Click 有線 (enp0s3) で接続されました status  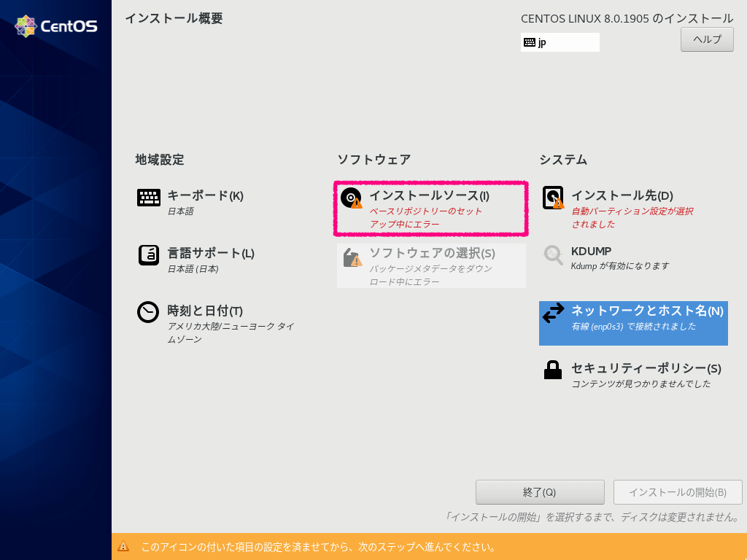pyautogui.click(x=634, y=326)
